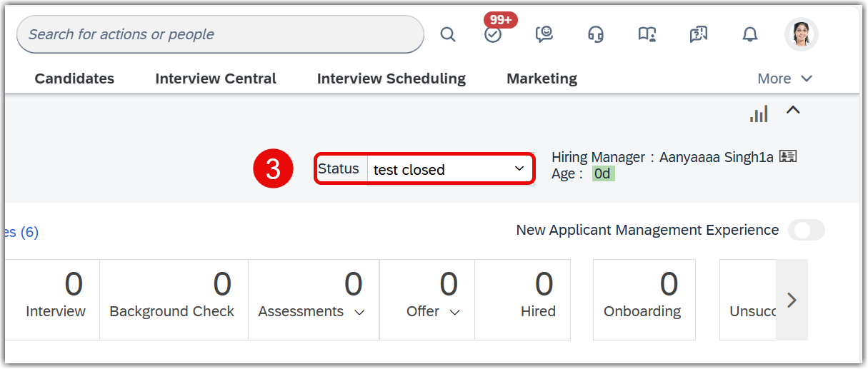Select the Background Check stage tile

click(x=174, y=299)
